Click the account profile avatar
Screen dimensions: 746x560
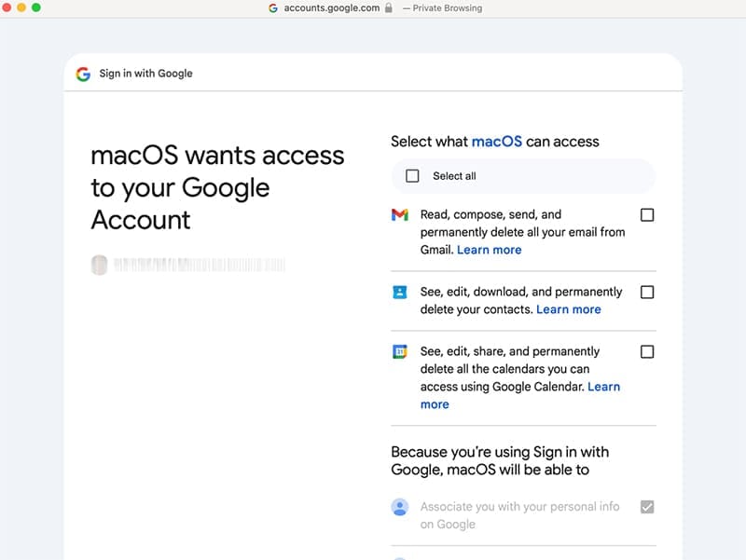coord(100,264)
